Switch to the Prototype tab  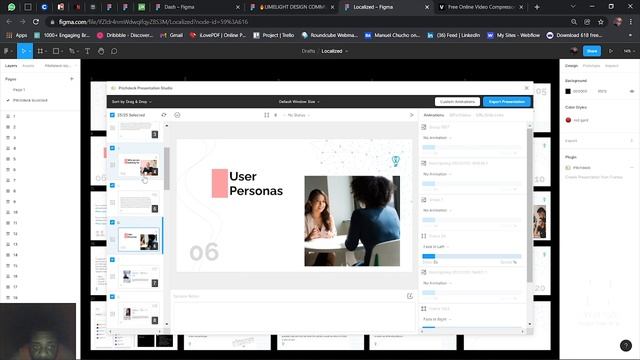591,66
